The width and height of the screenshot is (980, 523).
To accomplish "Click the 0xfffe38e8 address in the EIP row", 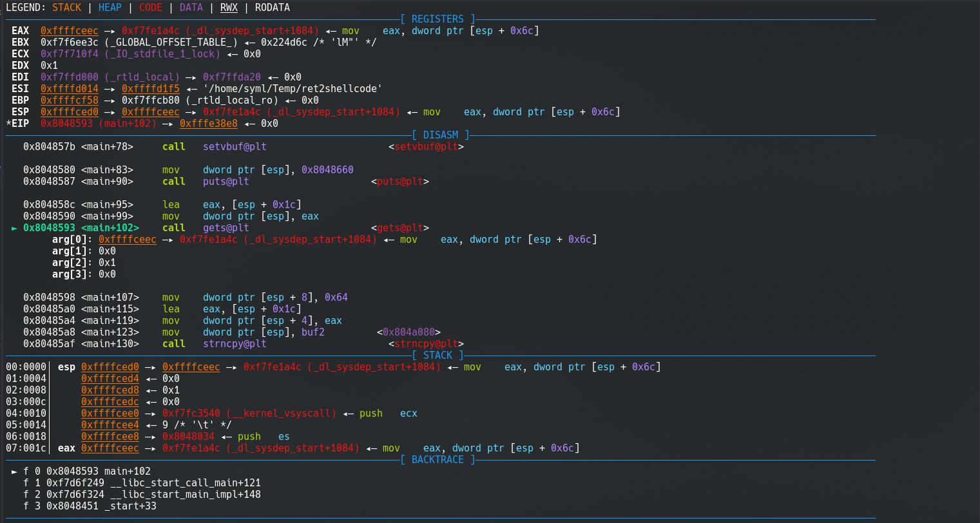I will coord(208,124).
